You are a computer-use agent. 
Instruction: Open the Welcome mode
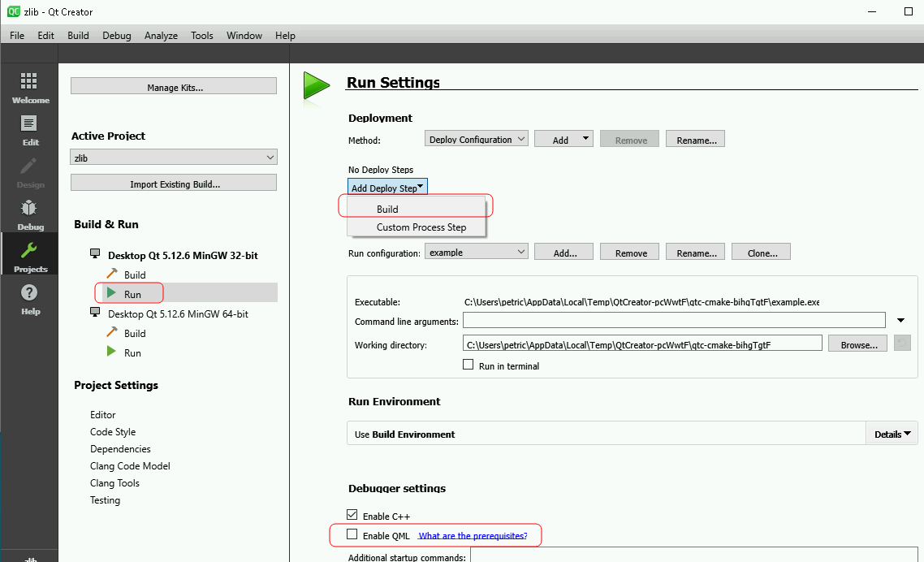point(29,89)
